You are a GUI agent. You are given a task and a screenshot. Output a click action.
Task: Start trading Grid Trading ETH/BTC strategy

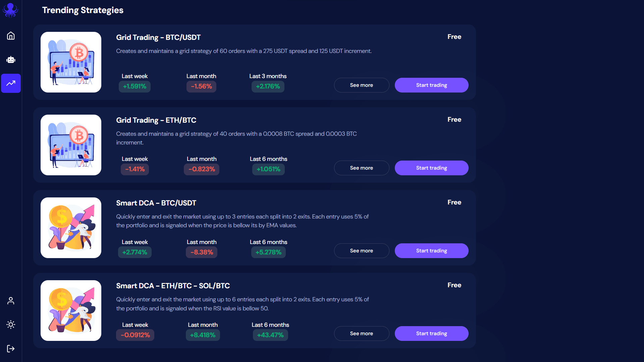[432, 168]
